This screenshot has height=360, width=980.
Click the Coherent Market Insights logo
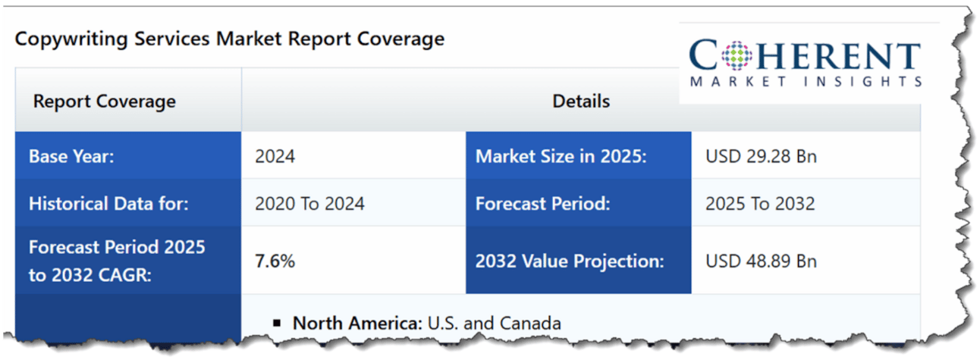[x=805, y=64]
